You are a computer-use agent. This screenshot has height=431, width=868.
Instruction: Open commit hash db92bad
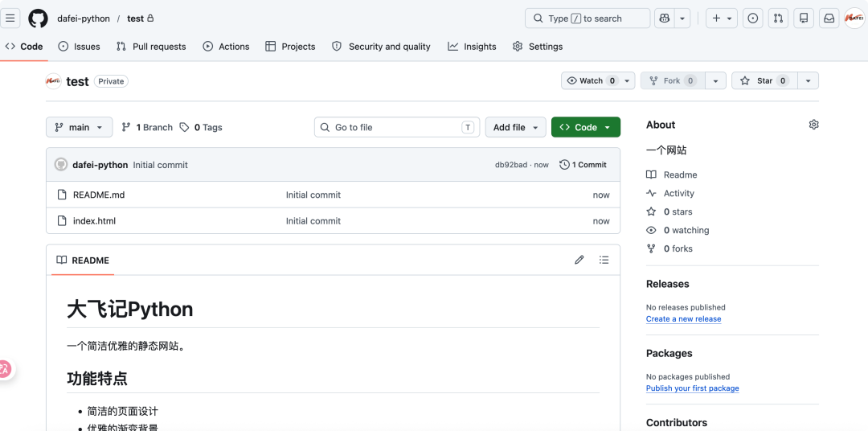coord(511,165)
